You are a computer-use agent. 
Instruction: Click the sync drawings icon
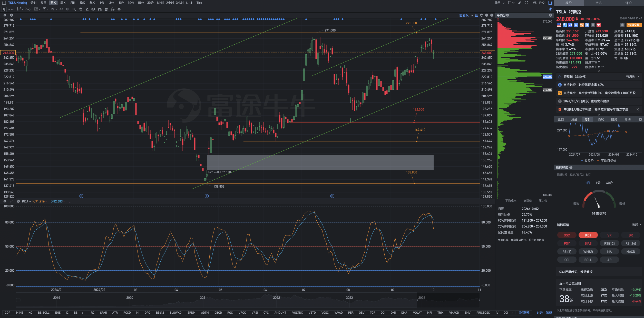pos(113,9)
